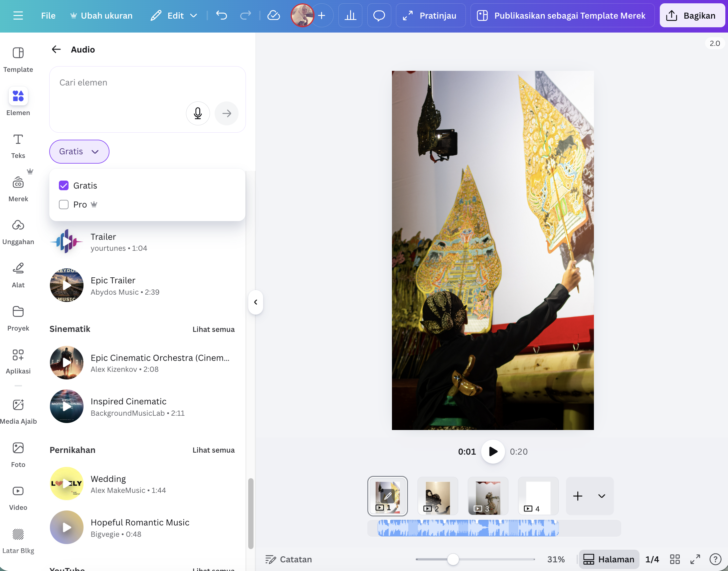Open the comments bubble icon
The width and height of the screenshot is (728, 571).
tap(379, 16)
